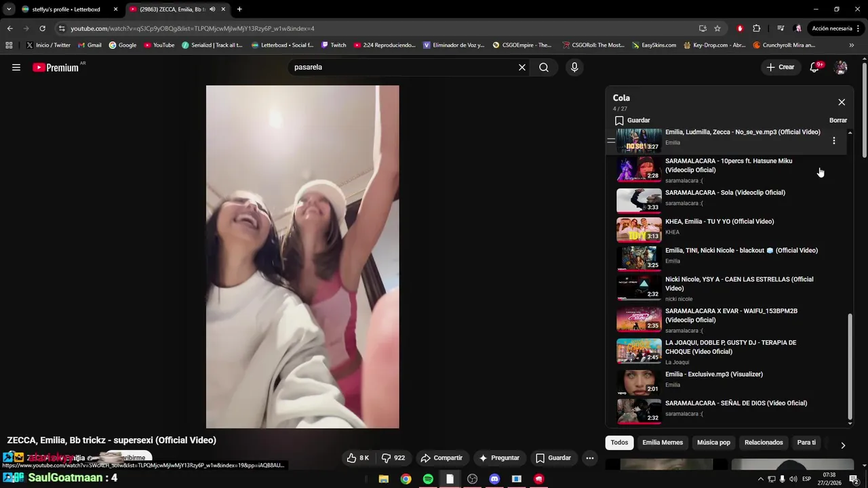
Task: Select the Emilia Memes filter chip
Action: pyautogui.click(x=663, y=443)
